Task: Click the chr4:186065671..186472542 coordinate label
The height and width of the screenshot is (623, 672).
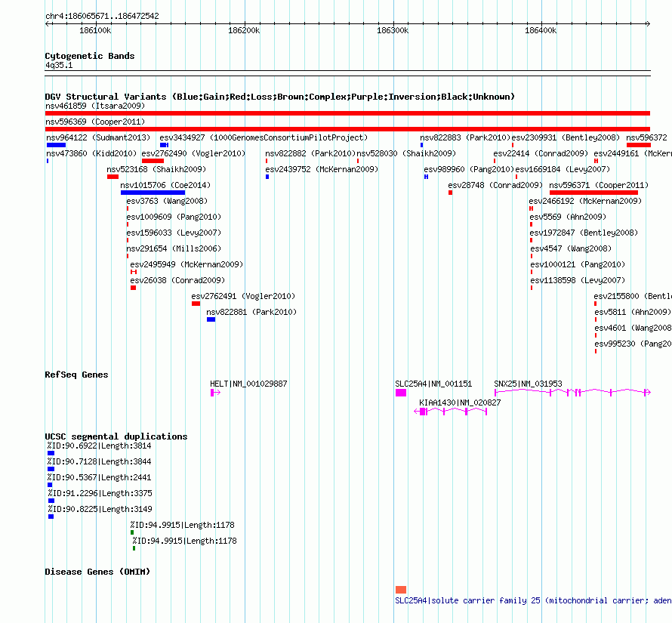Action: (x=102, y=17)
